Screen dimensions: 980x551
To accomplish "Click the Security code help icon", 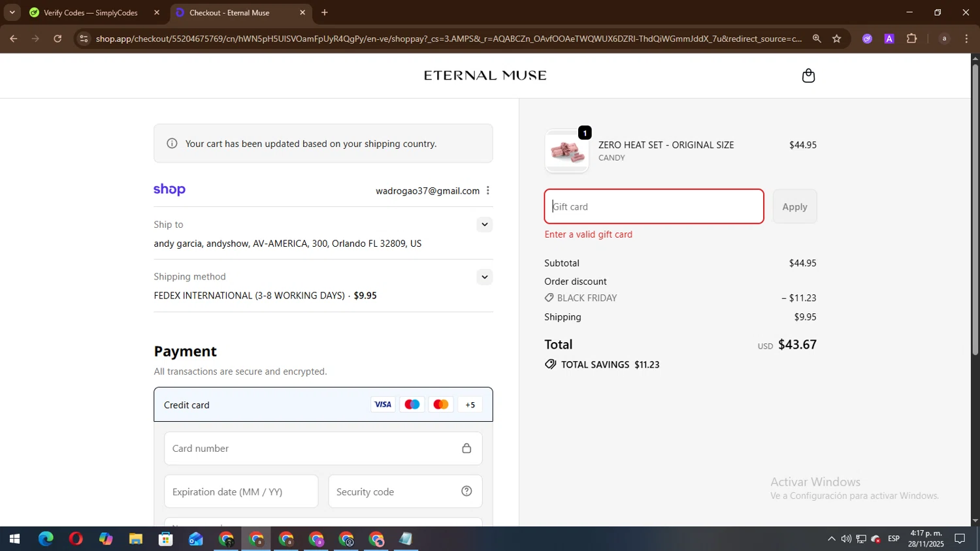I will [x=466, y=492].
